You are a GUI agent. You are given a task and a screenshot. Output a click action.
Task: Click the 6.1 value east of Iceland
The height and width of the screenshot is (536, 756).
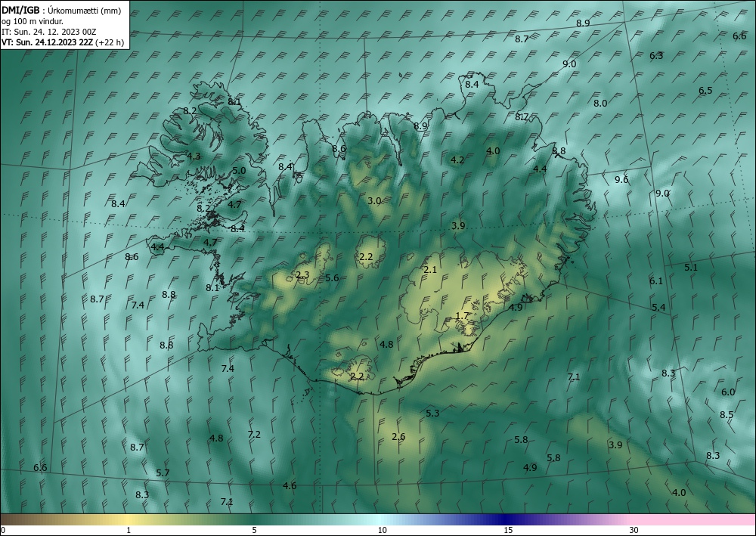[x=656, y=281]
